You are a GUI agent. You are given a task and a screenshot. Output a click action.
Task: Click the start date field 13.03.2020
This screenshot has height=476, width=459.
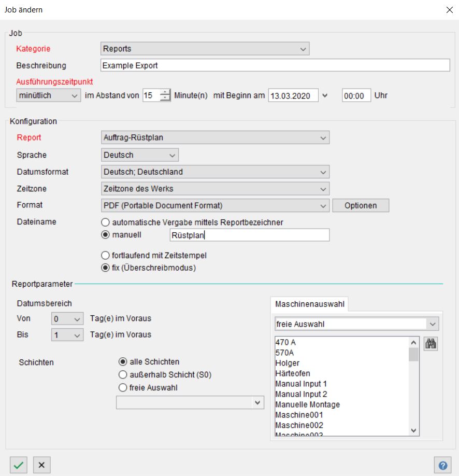293,95
